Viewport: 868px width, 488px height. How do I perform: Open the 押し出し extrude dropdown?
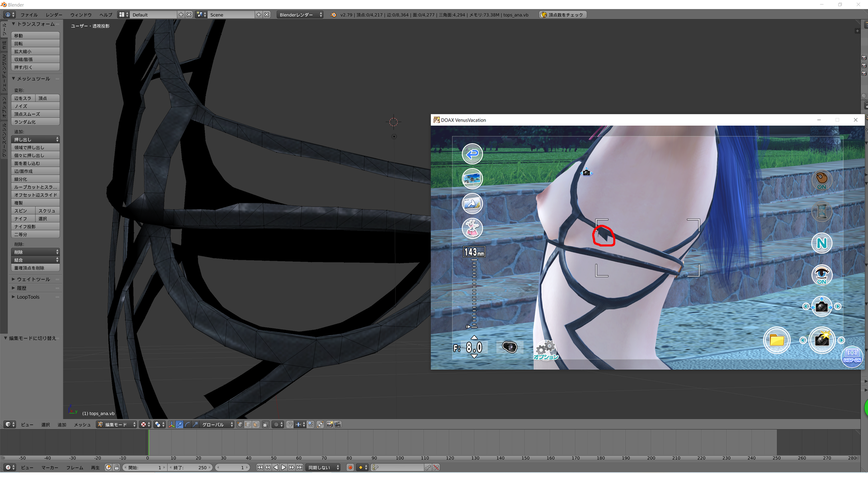[x=36, y=140]
